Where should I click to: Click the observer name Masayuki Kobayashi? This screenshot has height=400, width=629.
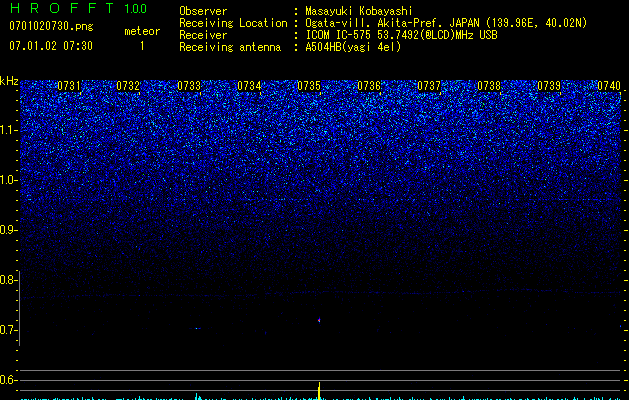point(359,11)
